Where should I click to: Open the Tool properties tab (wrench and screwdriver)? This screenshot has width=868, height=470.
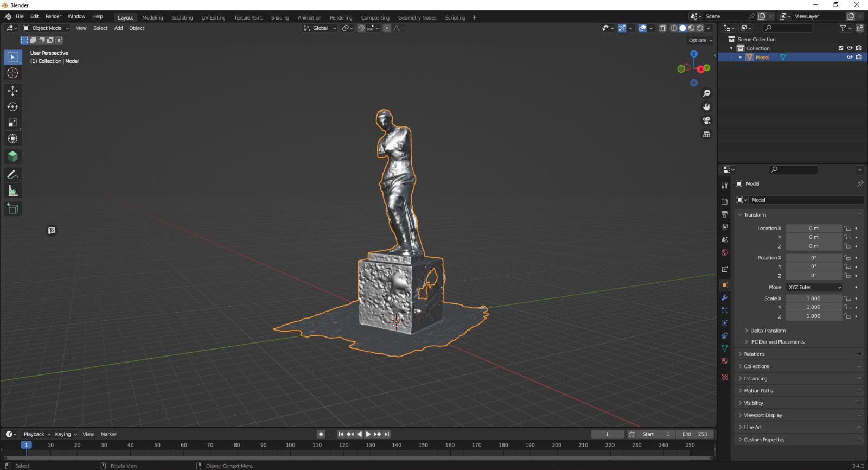pos(724,186)
